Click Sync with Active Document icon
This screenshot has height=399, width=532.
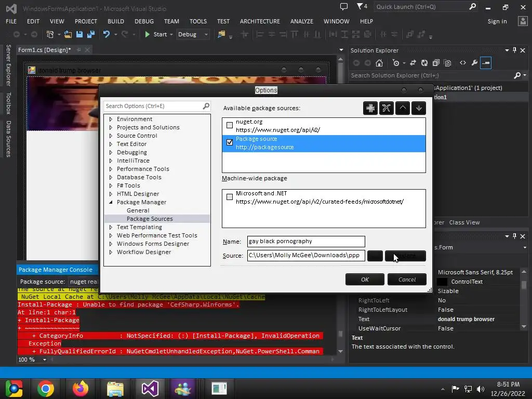click(x=413, y=63)
